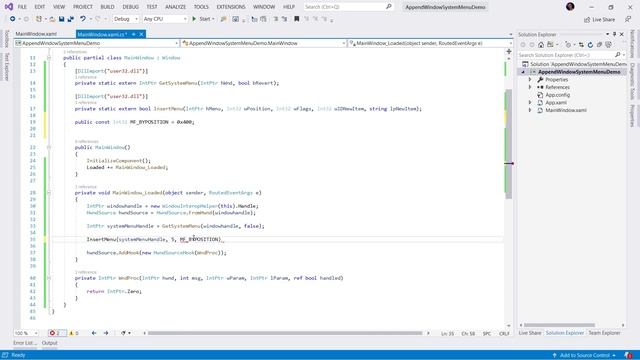Expand the References node
Screen dimensions: 640x360
pyautogui.click(x=530, y=87)
